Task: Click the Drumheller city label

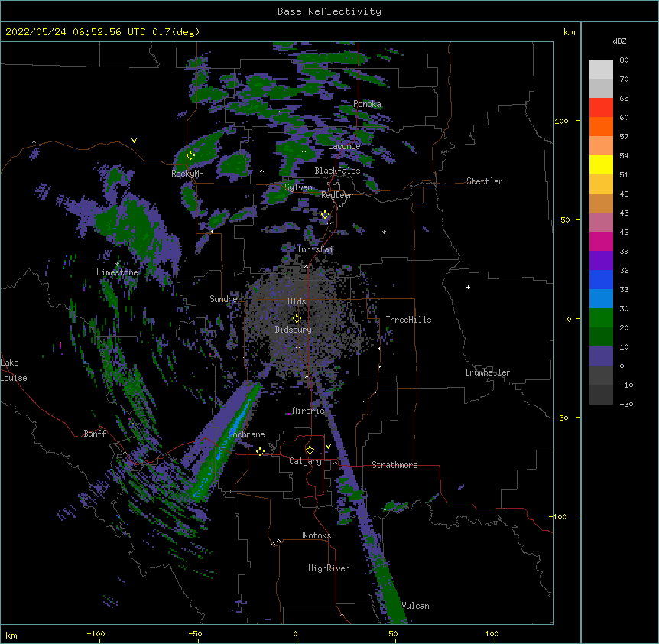Action: click(x=488, y=372)
